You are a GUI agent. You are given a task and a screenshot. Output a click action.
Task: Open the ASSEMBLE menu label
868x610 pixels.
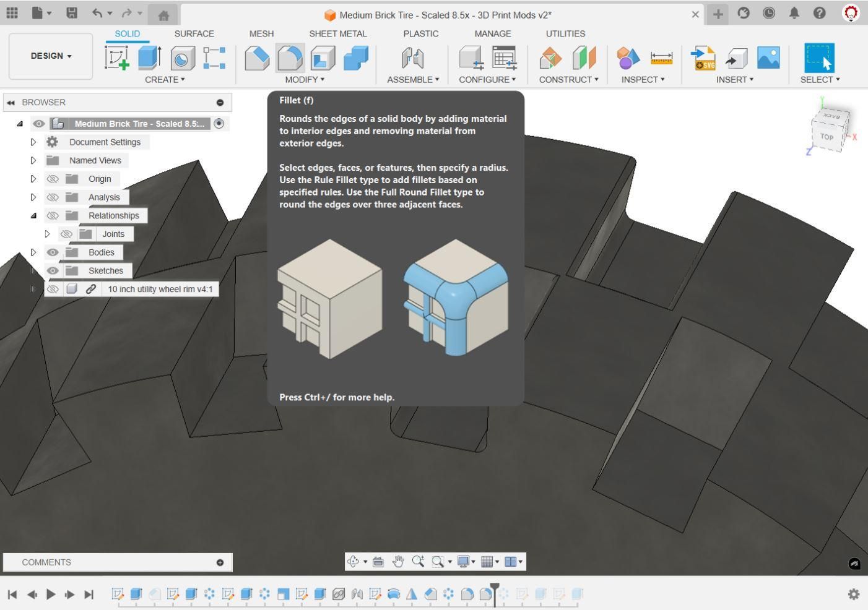413,80
